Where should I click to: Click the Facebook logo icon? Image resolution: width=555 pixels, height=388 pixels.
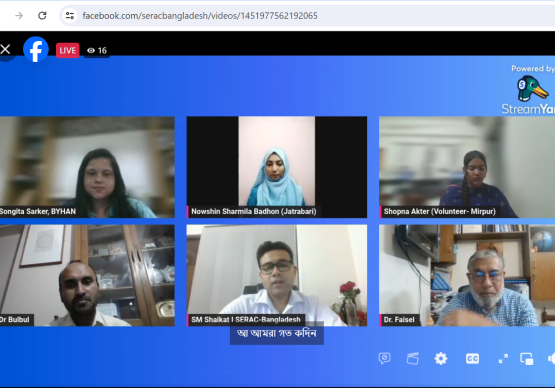(x=36, y=49)
